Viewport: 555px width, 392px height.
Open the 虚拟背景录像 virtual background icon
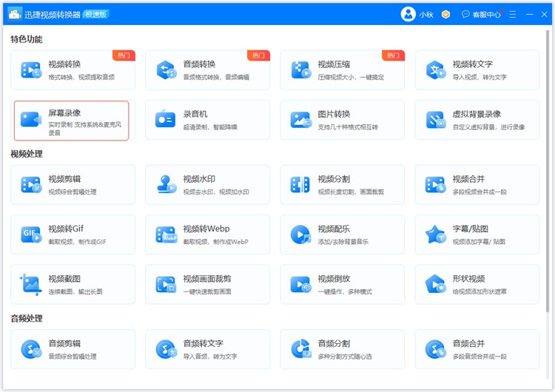coord(436,120)
